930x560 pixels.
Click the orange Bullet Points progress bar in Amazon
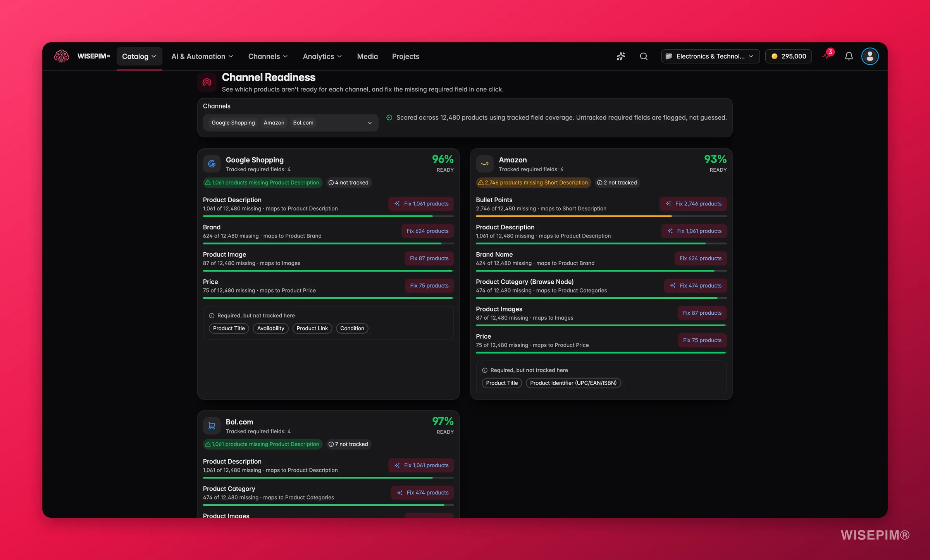click(x=601, y=216)
